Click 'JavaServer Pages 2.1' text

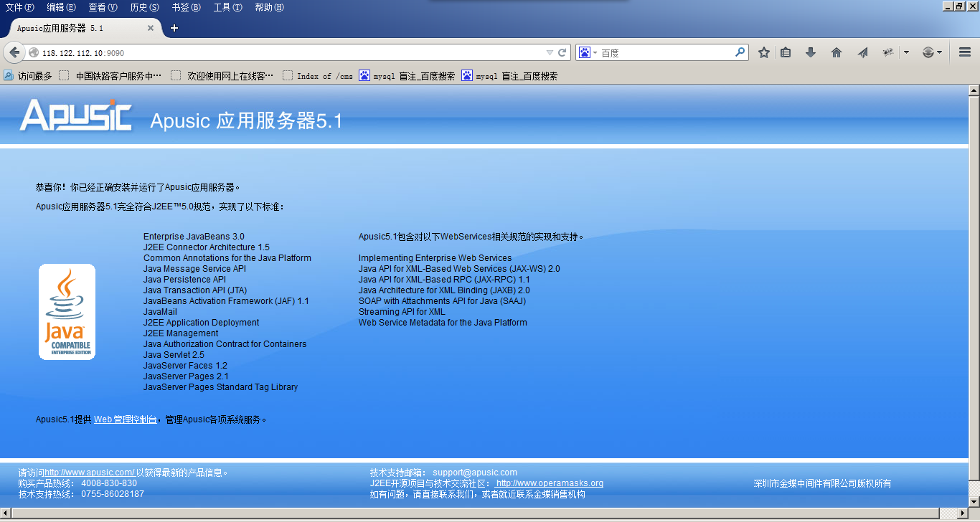186,376
